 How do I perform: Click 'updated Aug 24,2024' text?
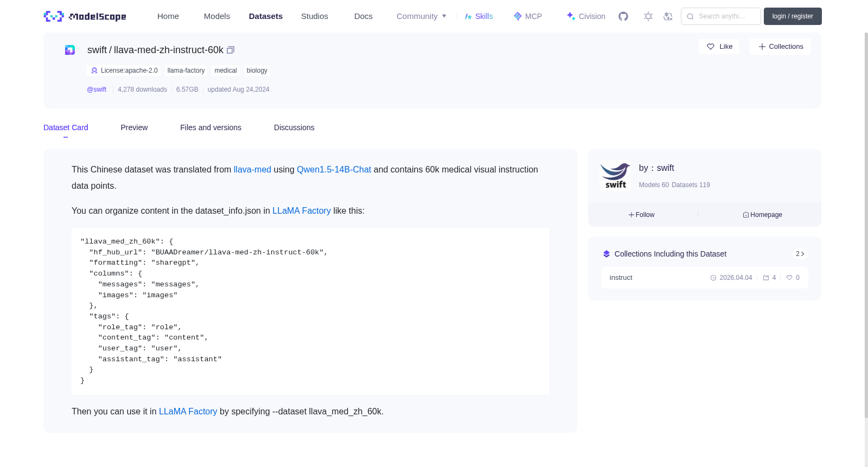click(238, 89)
